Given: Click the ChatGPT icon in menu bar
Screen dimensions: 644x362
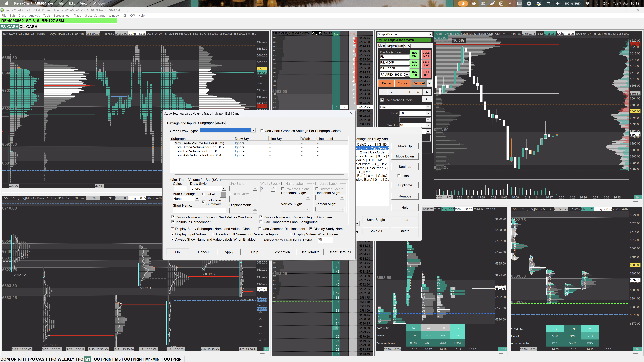Looking at the screenshot, I should [x=483, y=4].
